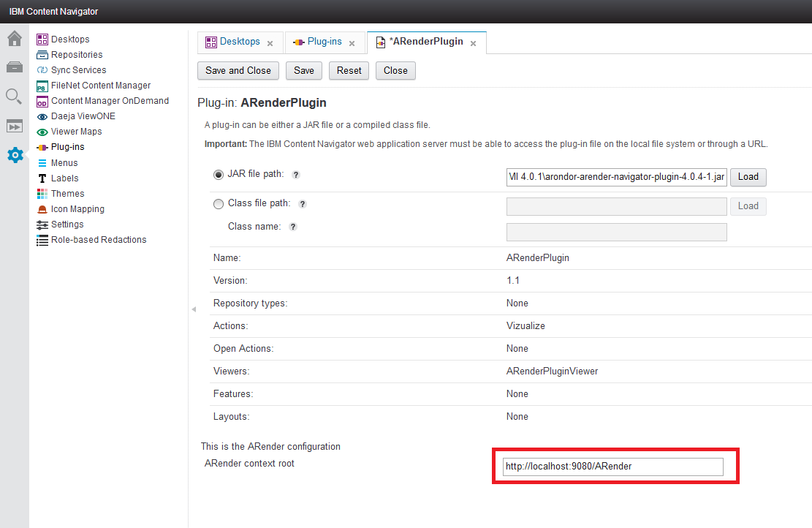Screen dimensions: 812x528
Task: Open Menus entry in admin tree
Action: 64,163
